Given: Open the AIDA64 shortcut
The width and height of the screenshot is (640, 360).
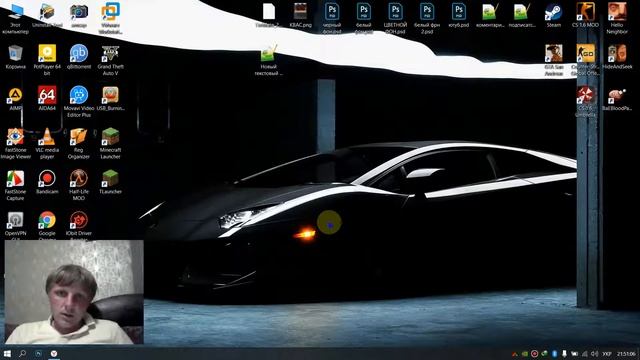Looking at the screenshot, I should pos(47,99).
